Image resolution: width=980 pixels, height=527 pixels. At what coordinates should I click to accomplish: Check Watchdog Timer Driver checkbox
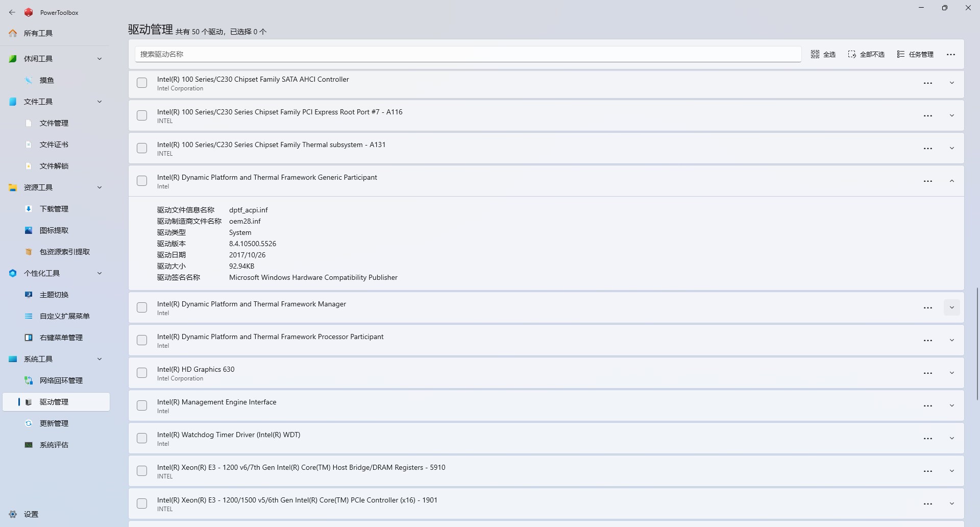(142, 438)
